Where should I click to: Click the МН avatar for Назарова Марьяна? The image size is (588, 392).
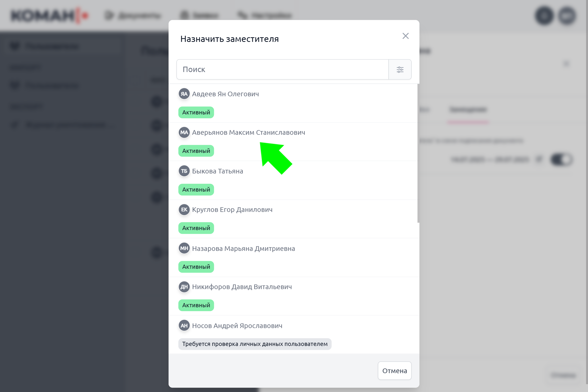184,248
